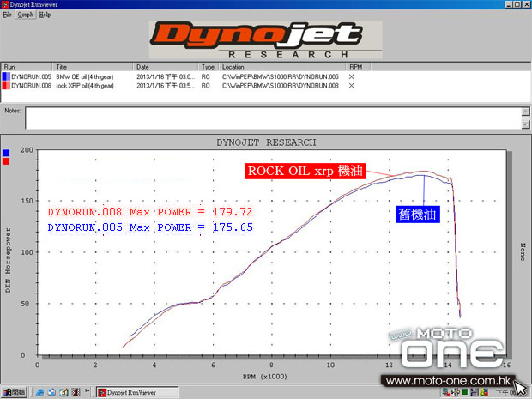Sort by the Date column header

point(166,67)
